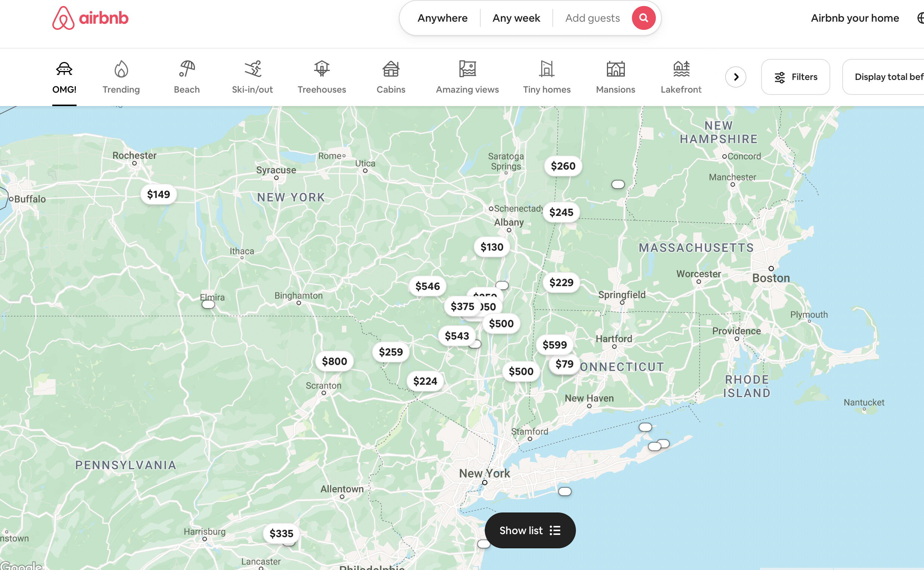Choose the Ski-in/out category
924x570 pixels.
(252, 77)
